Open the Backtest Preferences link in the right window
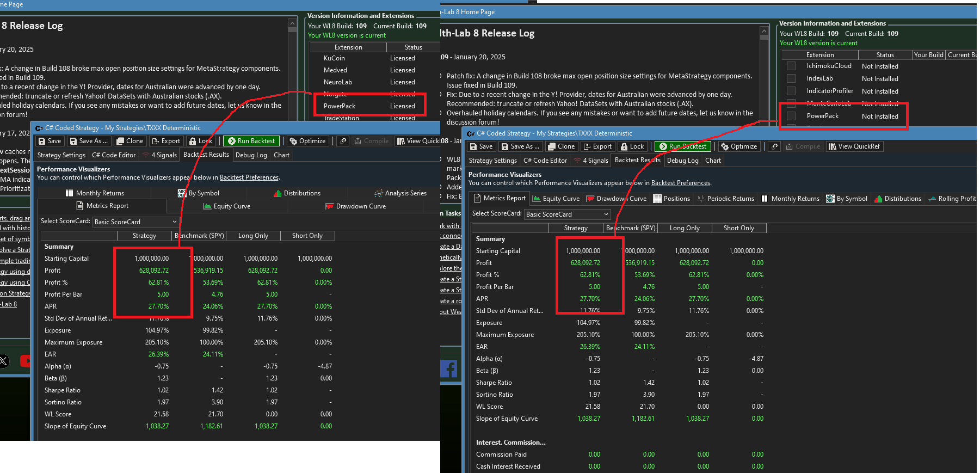This screenshot has height=473, width=980. click(681, 183)
